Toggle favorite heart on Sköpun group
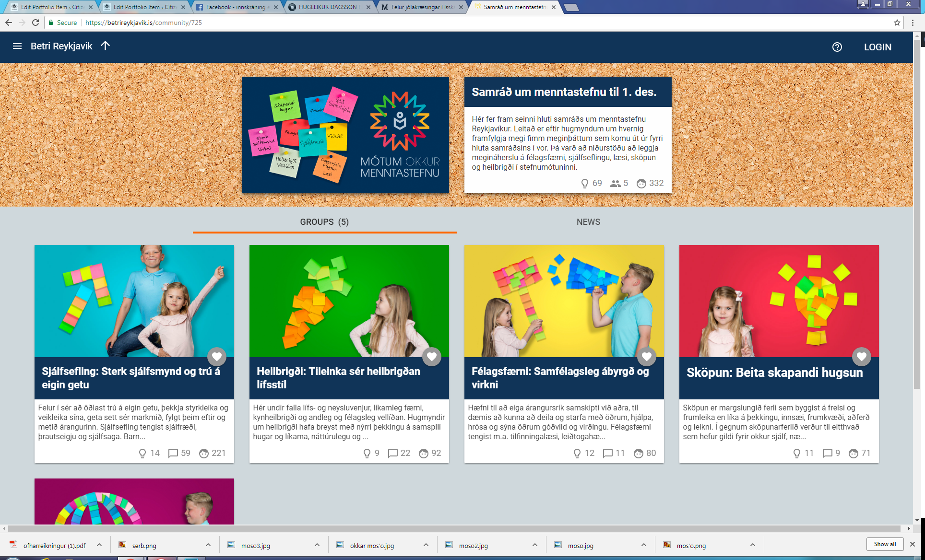The image size is (925, 560). [862, 356]
